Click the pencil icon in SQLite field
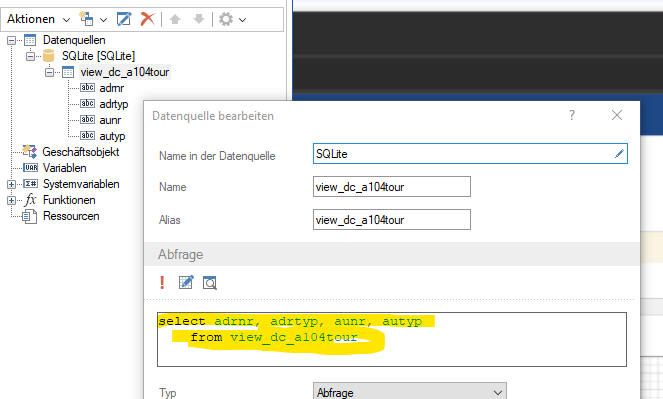This screenshot has height=399, width=663. pyautogui.click(x=619, y=154)
